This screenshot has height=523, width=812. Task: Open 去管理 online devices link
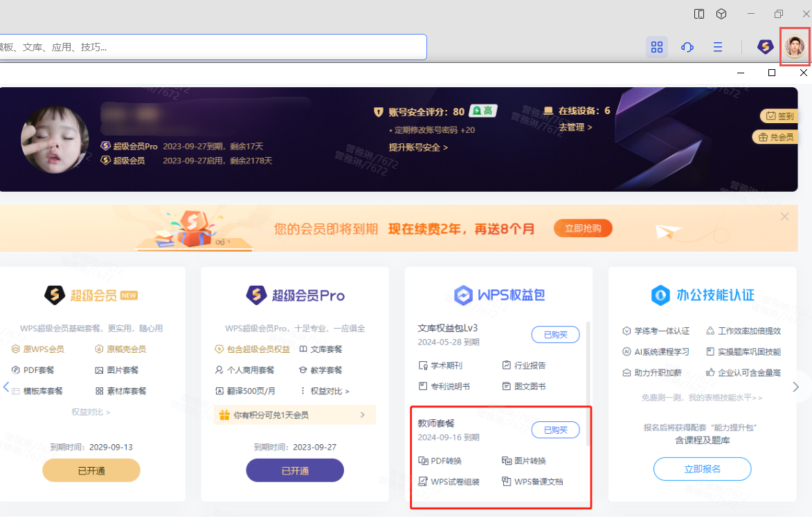pyautogui.click(x=575, y=127)
